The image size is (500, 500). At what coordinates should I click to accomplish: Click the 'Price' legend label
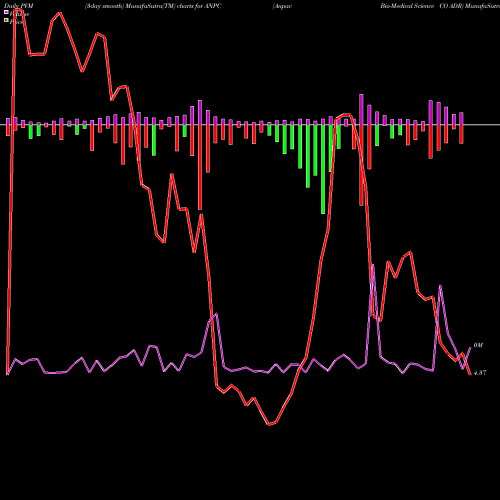click(x=16, y=22)
